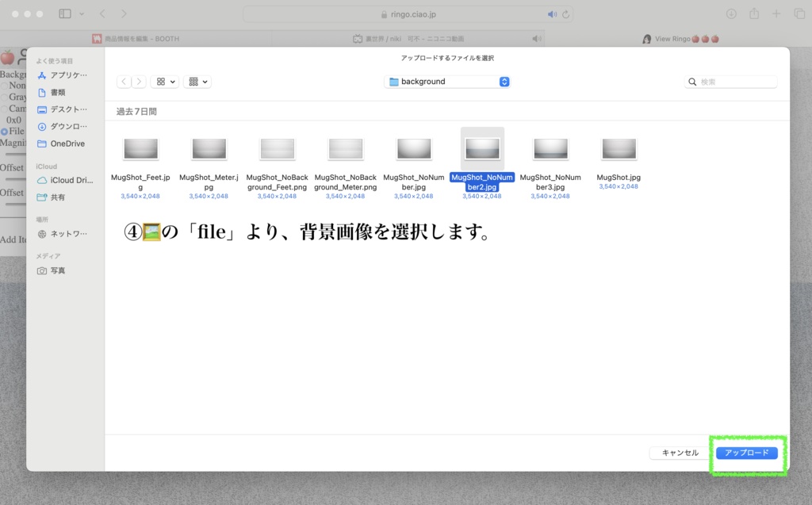Open Safari tab group dropdown chevron

click(82, 14)
